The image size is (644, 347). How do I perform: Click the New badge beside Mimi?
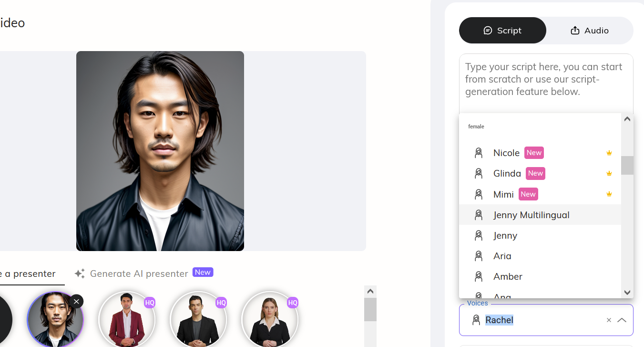click(x=528, y=194)
